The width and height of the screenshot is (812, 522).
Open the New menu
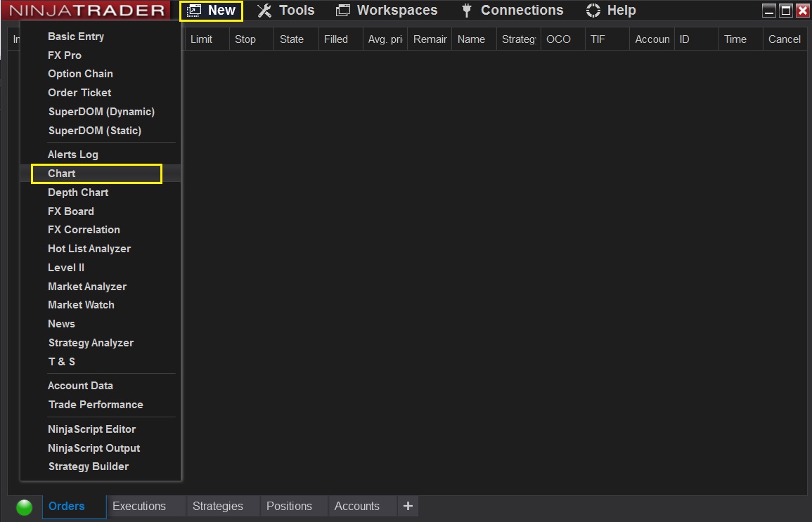click(x=212, y=11)
